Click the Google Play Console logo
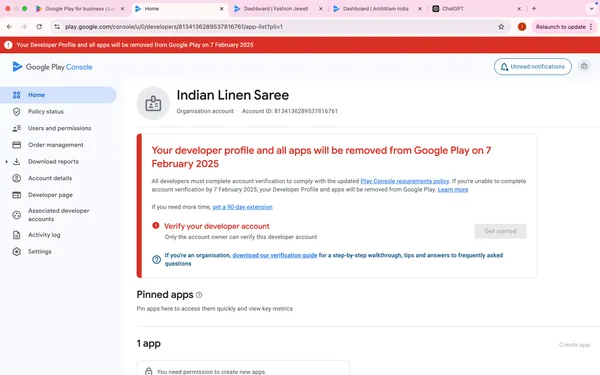This screenshot has width=600, height=375. 52,67
